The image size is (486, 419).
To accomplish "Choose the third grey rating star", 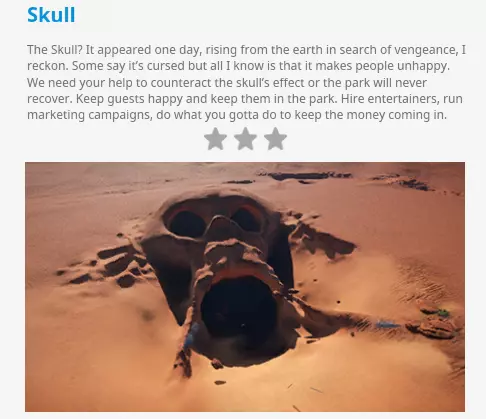I will [275, 139].
